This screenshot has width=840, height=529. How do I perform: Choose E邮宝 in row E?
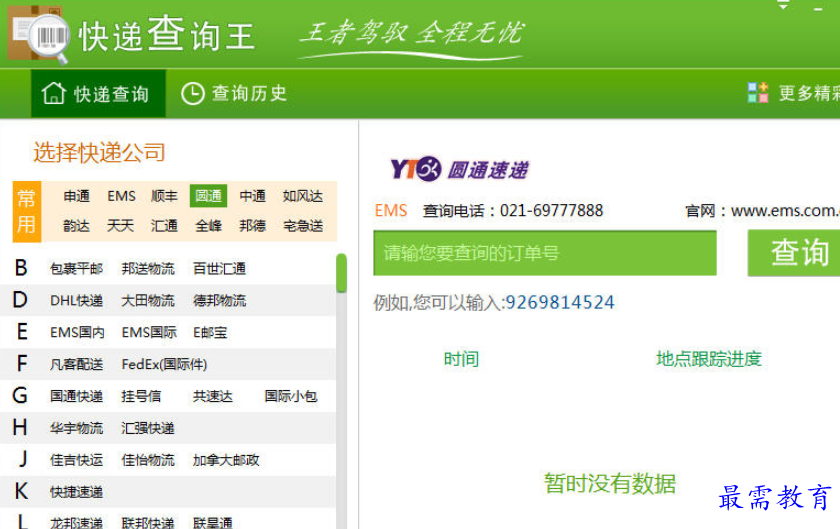pyautogui.click(x=210, y=332)
